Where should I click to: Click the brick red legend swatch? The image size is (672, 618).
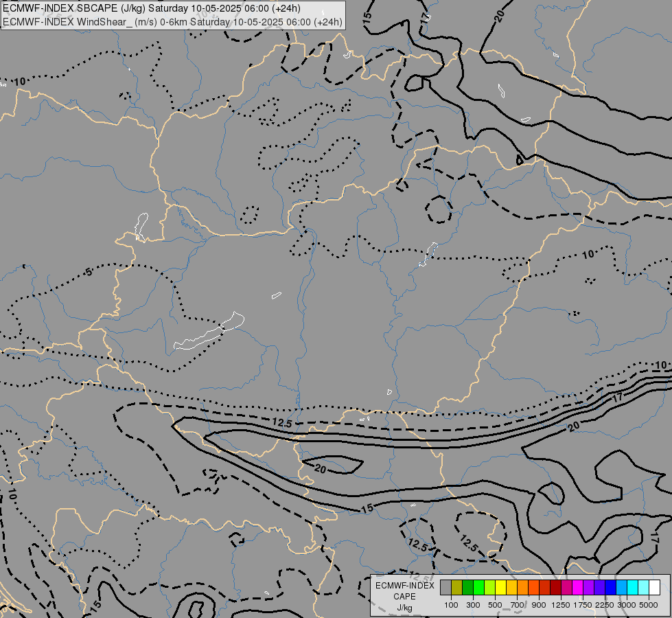click(x=545, y=588)
